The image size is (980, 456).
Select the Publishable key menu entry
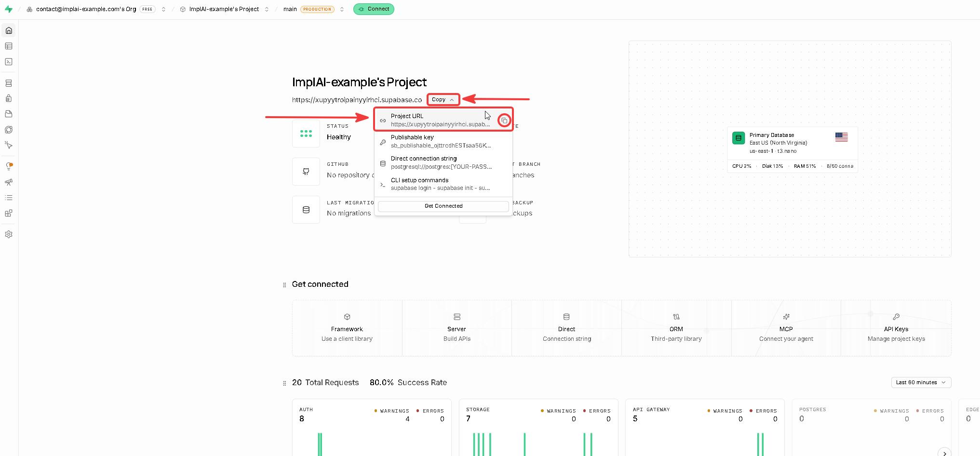click(443, 141)
